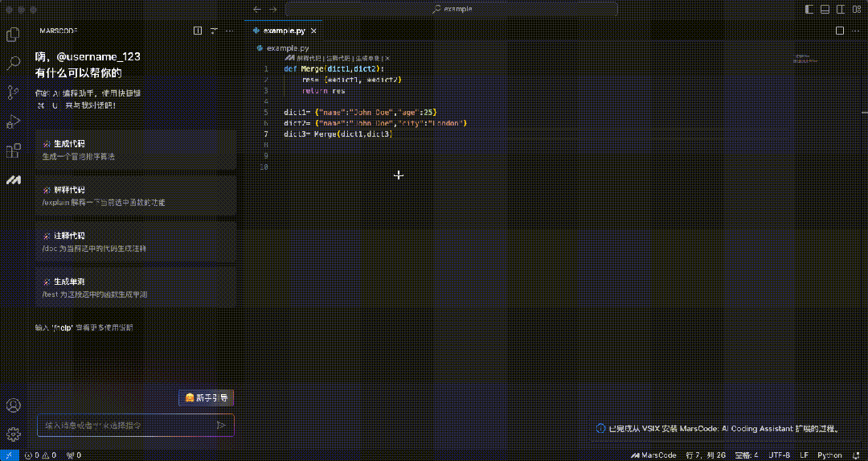Click the dict2 assignment line with London
Image resolution: width=868 pixels, height=461 pixels.
click(x=376, y=123)
